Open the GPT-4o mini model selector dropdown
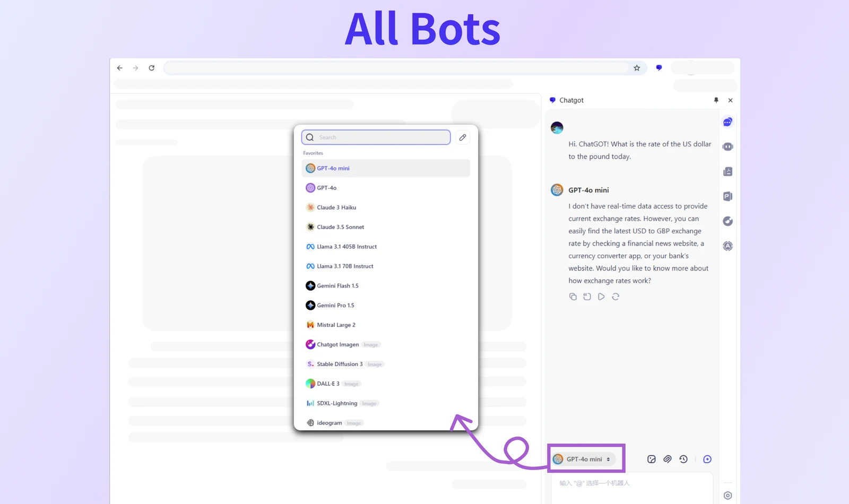This screenshot has width=849, height=504. coord(584,459)
